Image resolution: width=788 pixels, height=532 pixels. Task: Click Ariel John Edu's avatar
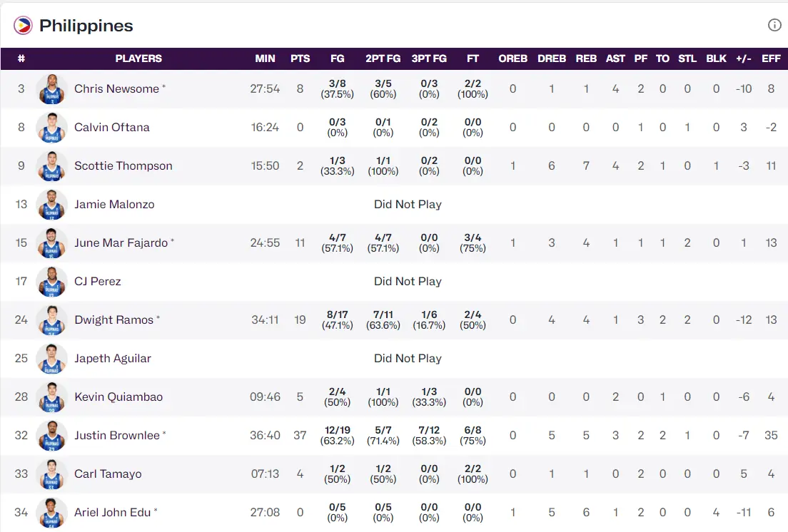[x=51, y=513]
